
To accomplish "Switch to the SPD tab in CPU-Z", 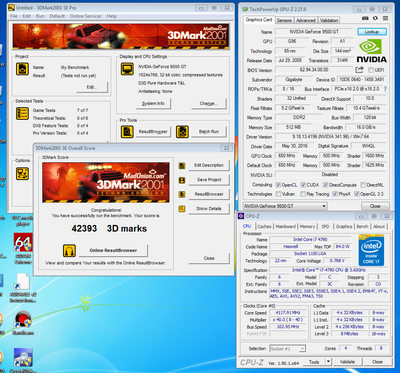I will click(325, 226).
